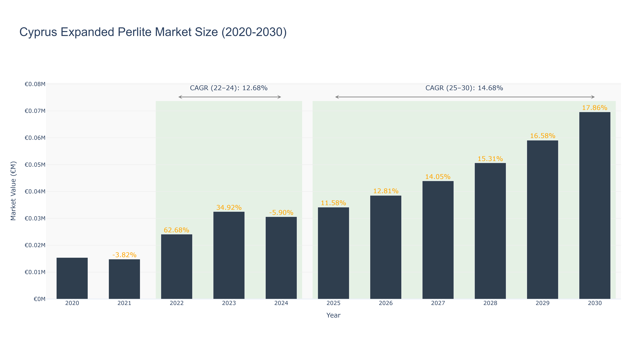This screenshot has height=345, width=644.
Task: Click the 11.58% growth label
Action: (333, 203)
